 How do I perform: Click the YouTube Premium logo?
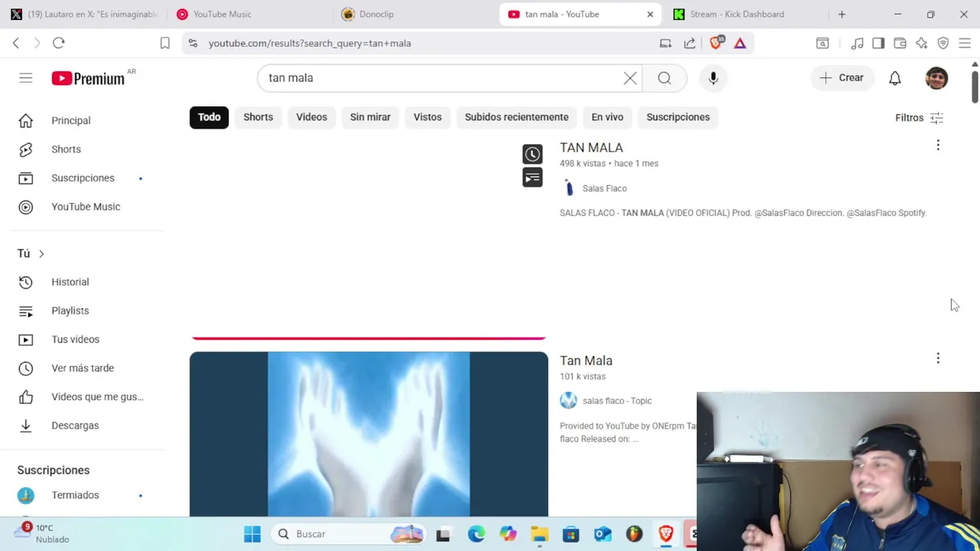(88, 78)
